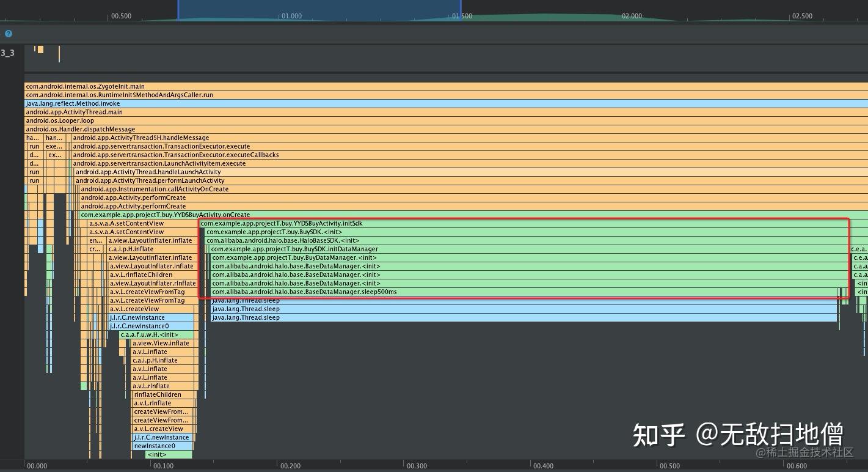Open the help tooltip via the question mark icon
The image size is (868, 472).
pos(8,34)
